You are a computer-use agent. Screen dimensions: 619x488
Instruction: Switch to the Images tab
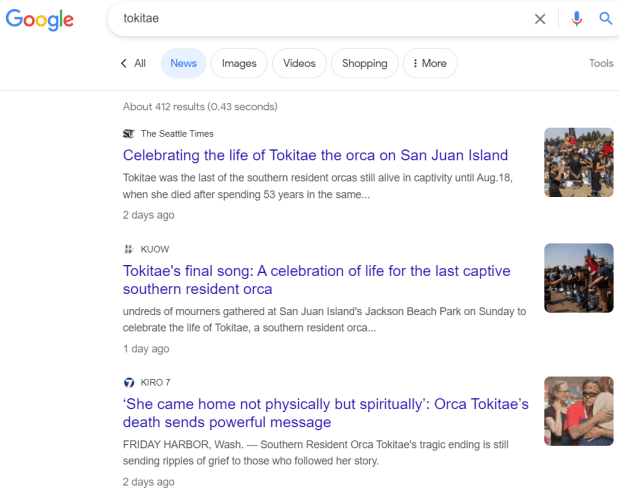(239, 63)
